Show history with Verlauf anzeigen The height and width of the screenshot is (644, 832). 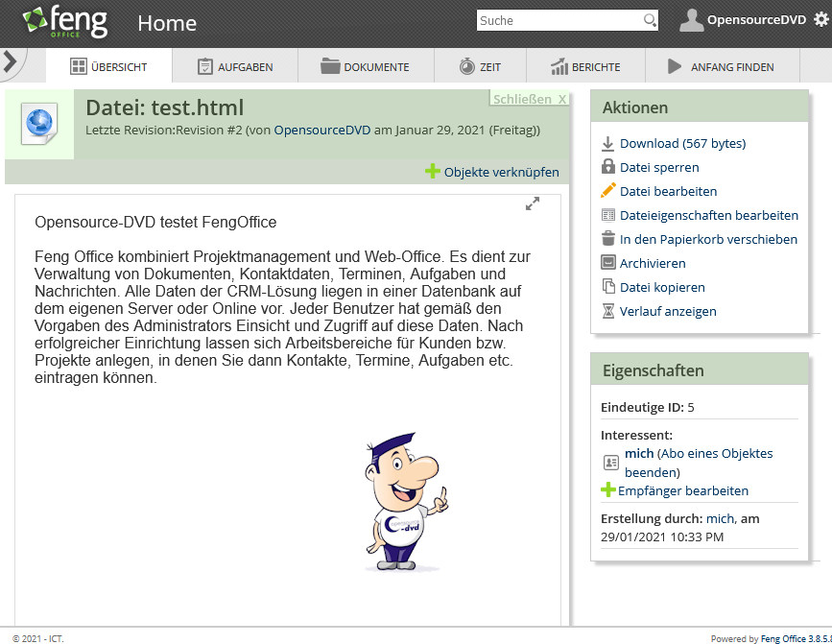[x=668, y=312]
